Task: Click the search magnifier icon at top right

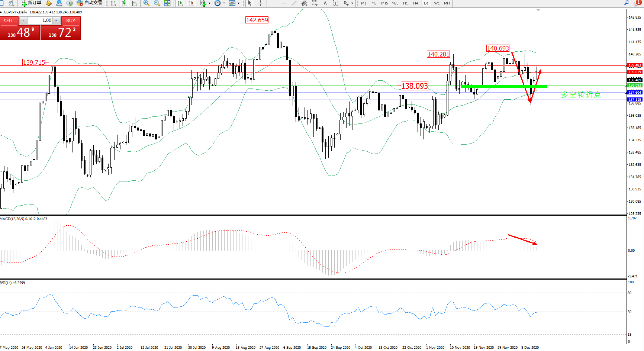Action: click(x=627, y=3)
